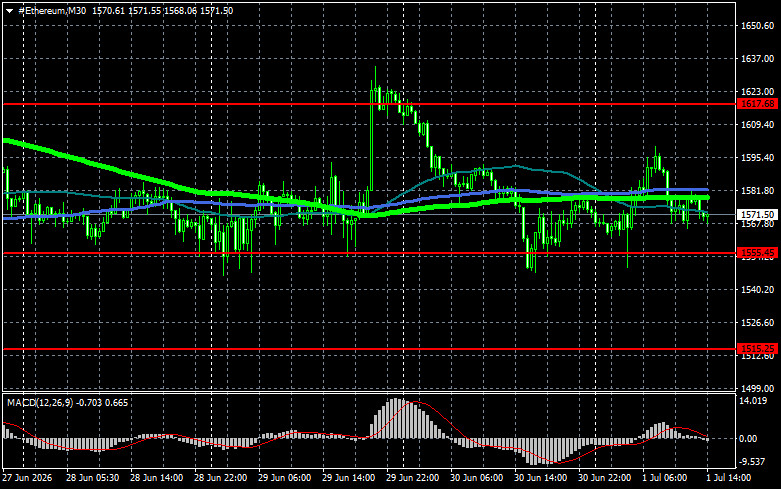Click the tallest candle wick near 1637
781x489 pixels.
[375, 75]
